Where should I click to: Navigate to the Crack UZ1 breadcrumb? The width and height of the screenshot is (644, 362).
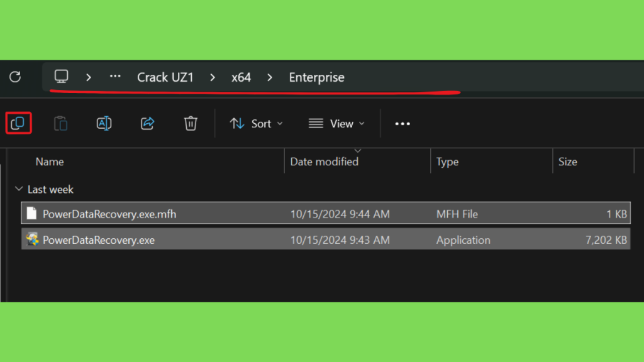pos(165,77)
